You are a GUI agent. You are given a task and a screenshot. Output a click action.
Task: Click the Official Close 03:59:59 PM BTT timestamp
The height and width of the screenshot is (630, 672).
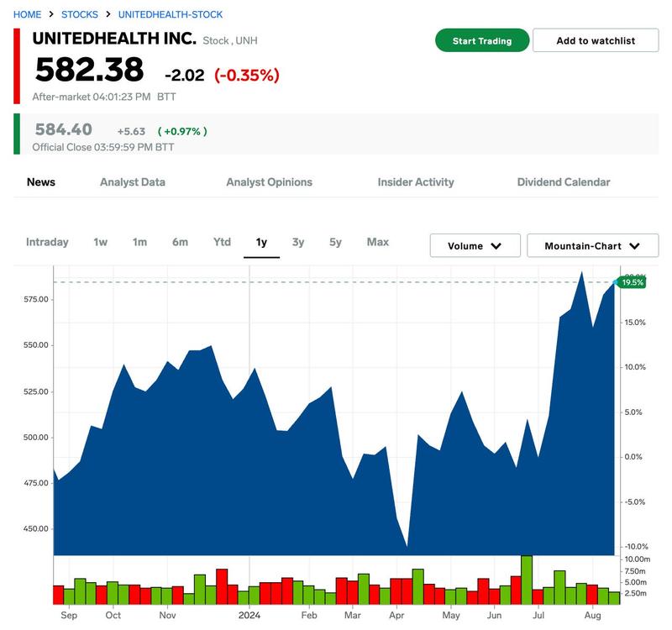coord(103,148)
